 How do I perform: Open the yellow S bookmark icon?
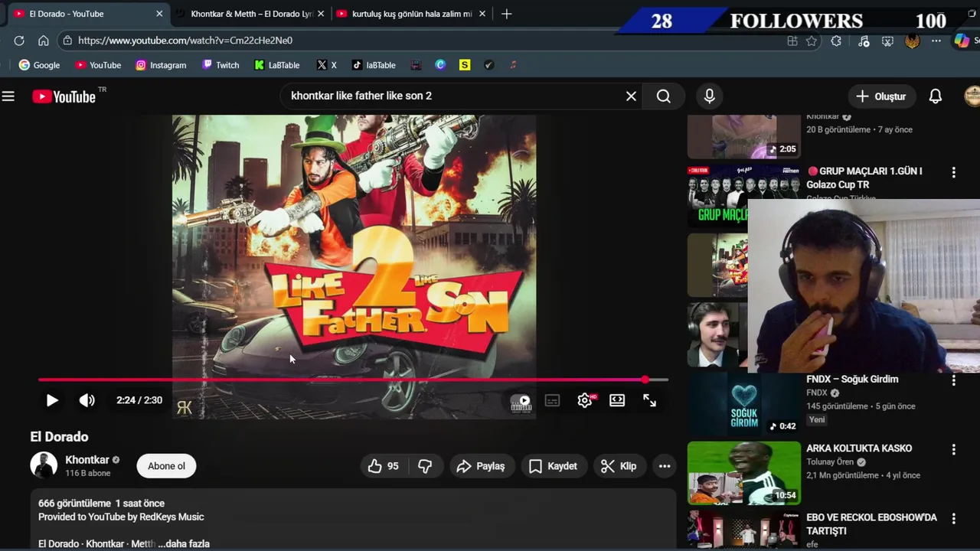point(465,65)
